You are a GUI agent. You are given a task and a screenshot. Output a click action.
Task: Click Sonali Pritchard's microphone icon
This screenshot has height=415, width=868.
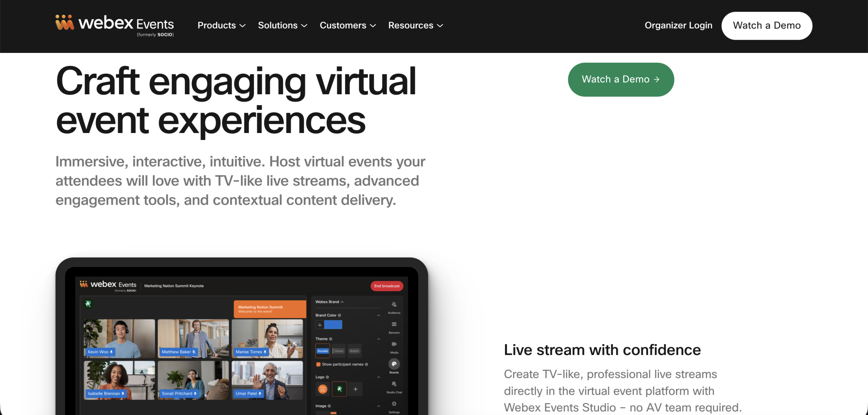[x=195, y=394]
